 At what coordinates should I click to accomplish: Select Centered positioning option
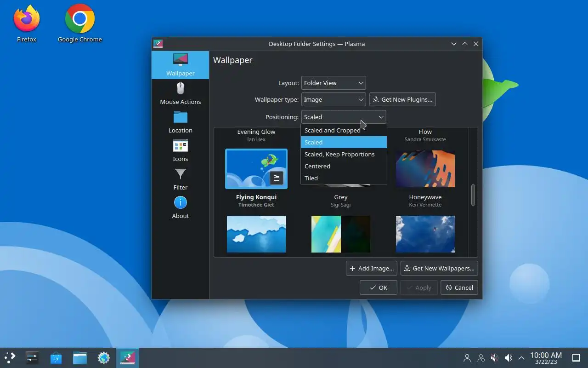point(344,166)
